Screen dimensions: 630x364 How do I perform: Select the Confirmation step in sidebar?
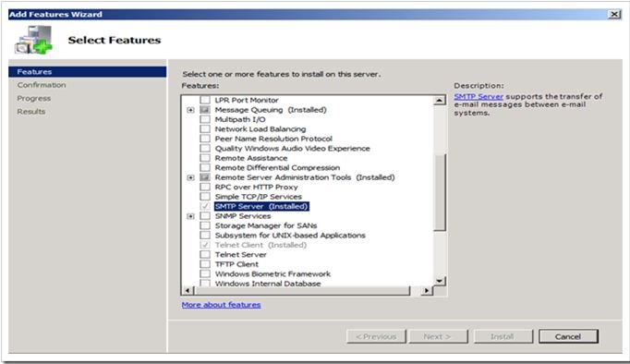tap(42, 85)
